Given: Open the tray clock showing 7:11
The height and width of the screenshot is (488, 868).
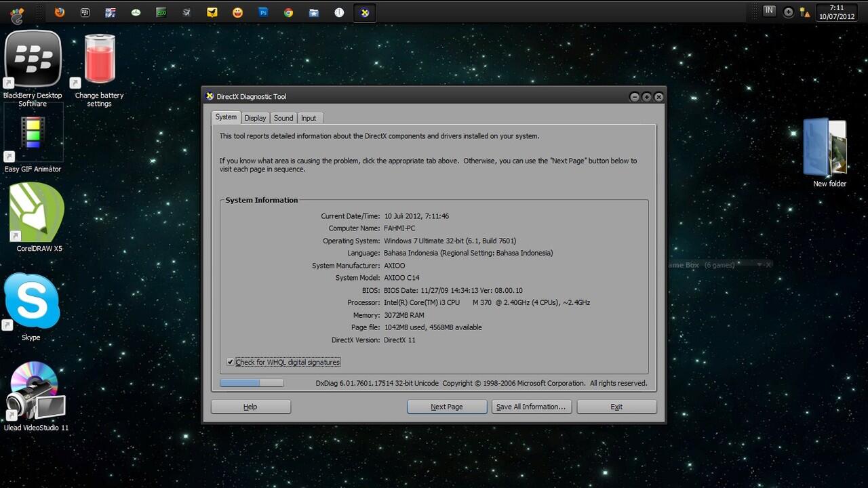Looking at the screenshot, I should click(x=836, y=12).
